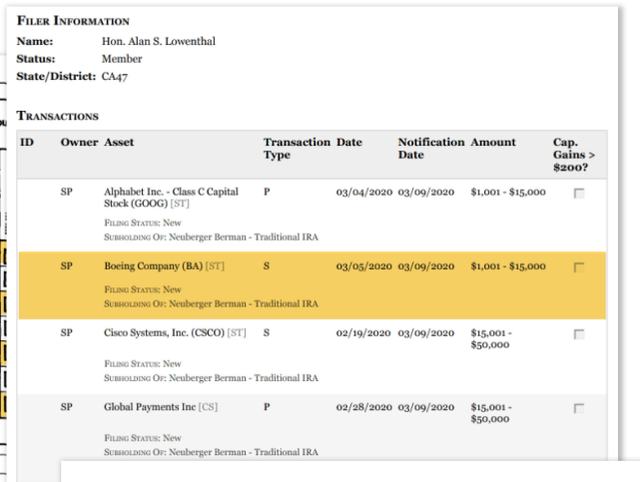640x482 pixels.
Task: Tick the Cap. Gains checkbox for Boeing Company
Action: pos(579,267)
